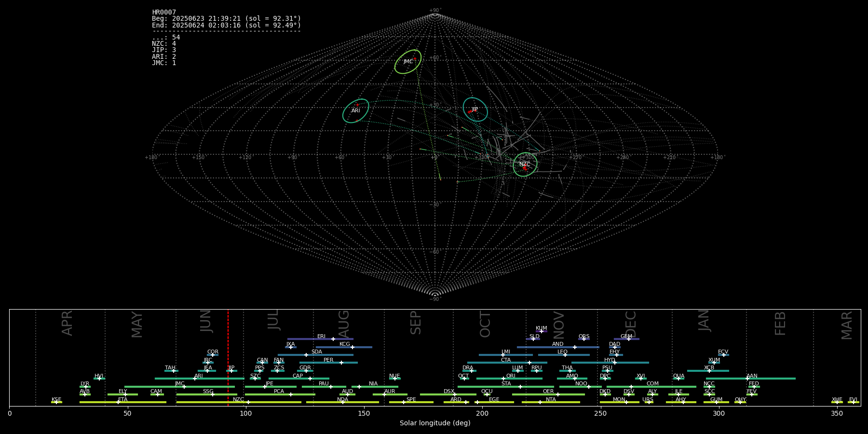
Task: Click the FEB month label
Action: click(x=780, y=323)
